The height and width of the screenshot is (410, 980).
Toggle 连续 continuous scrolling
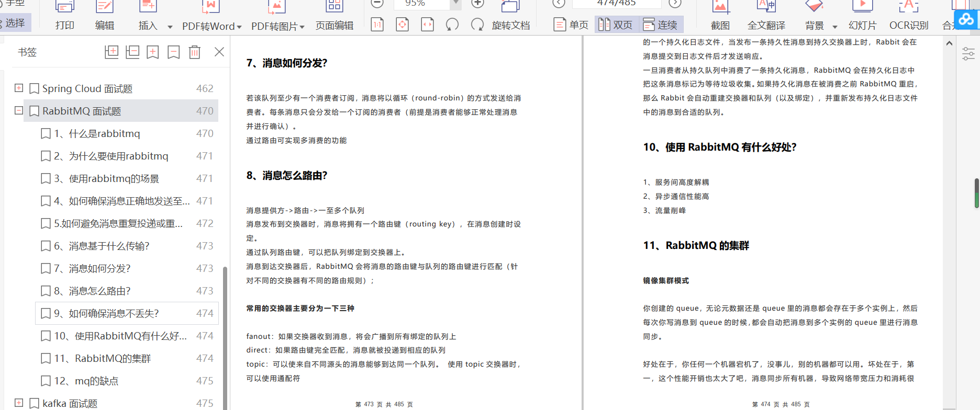pos(661,25)
